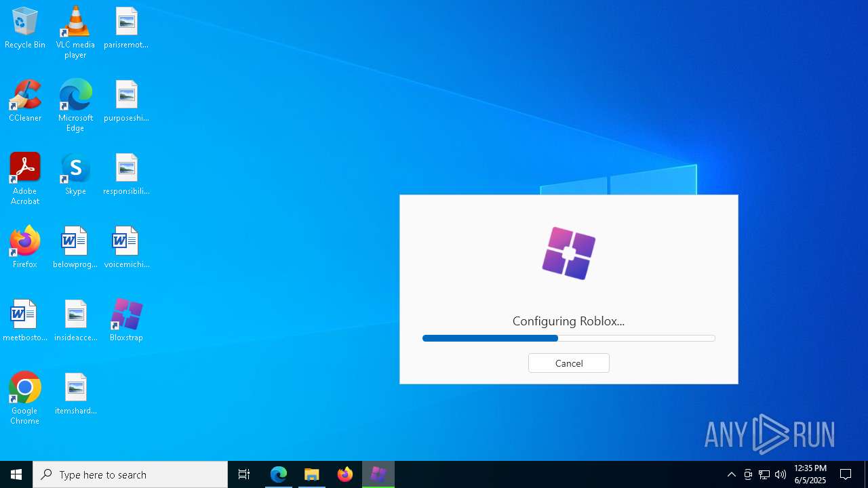The width and height of the screenshot is (868, 488).
Task: Open the Windows Start menu
Action: [x=16, y=474]
